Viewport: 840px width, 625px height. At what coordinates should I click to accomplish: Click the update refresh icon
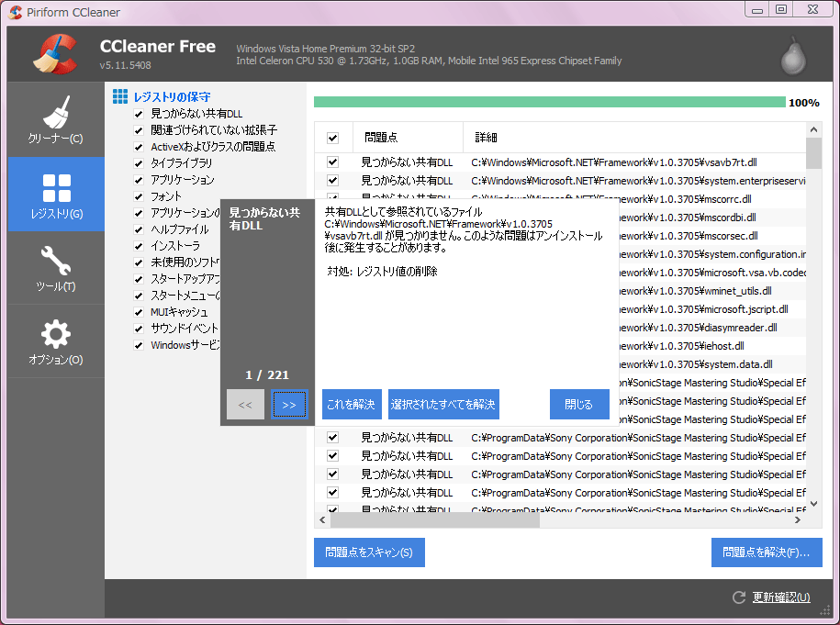coord(739,597)
